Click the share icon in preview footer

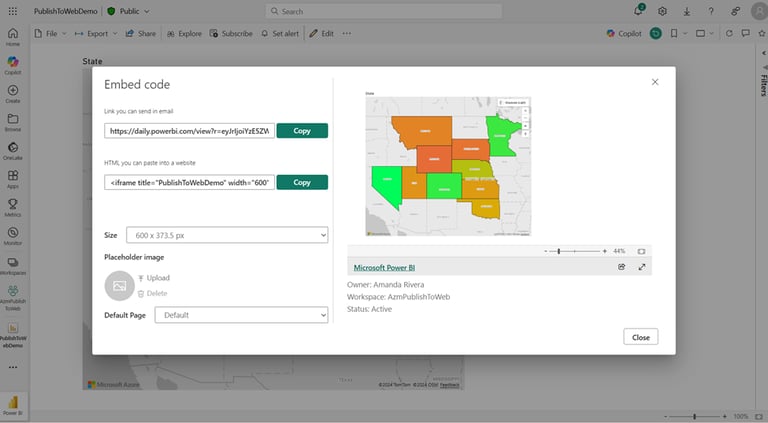pos(622,267)
